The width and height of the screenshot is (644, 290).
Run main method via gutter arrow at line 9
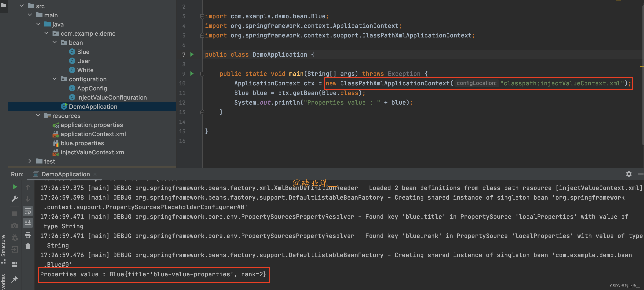coord(192,74)
